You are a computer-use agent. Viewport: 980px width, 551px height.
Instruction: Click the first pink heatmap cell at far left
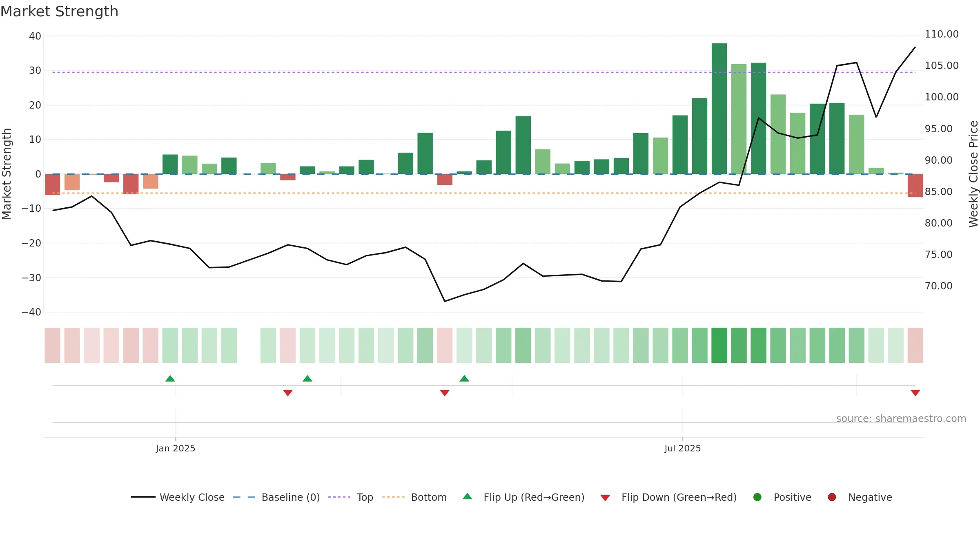pyautogui.click(x=53, y=345)
